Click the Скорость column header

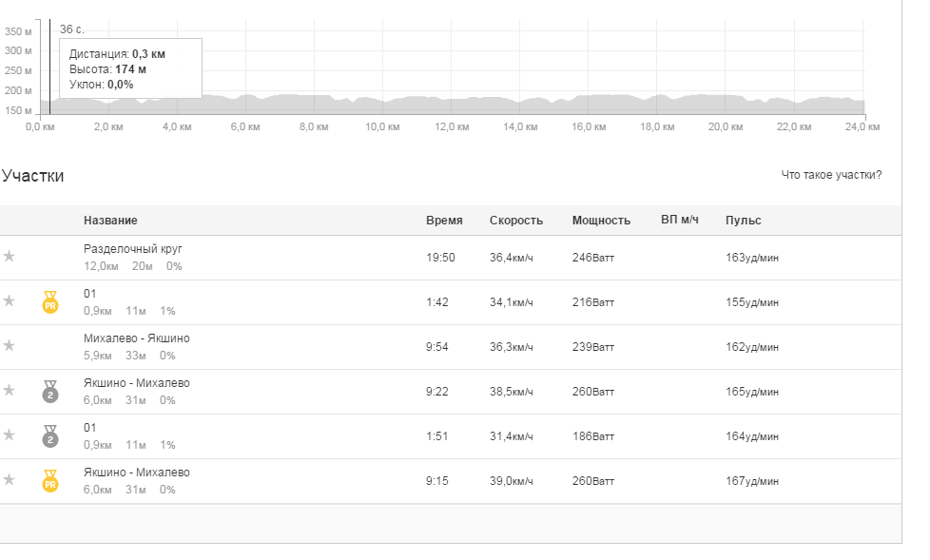pos(516,220)
